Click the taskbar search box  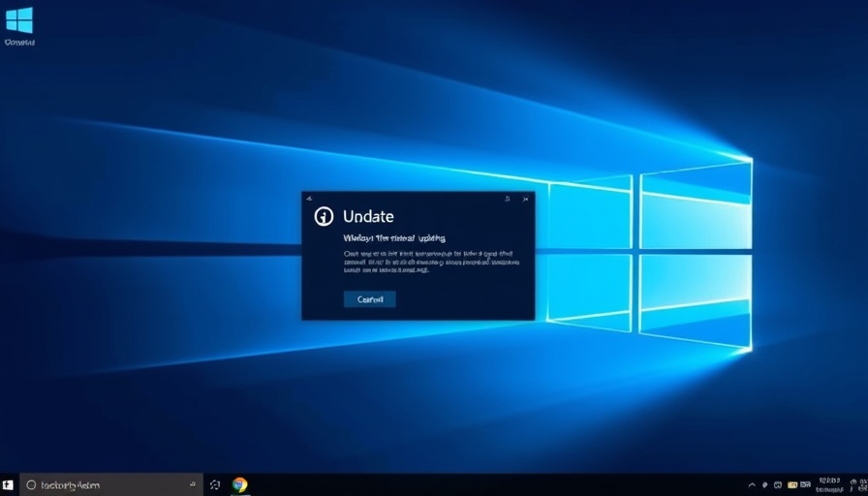[111, 485]
